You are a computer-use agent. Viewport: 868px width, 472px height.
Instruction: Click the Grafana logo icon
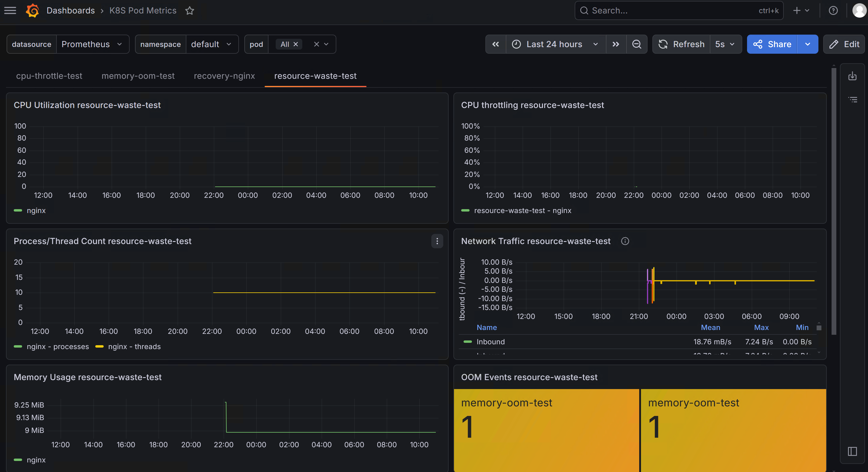tap(32, 10)
